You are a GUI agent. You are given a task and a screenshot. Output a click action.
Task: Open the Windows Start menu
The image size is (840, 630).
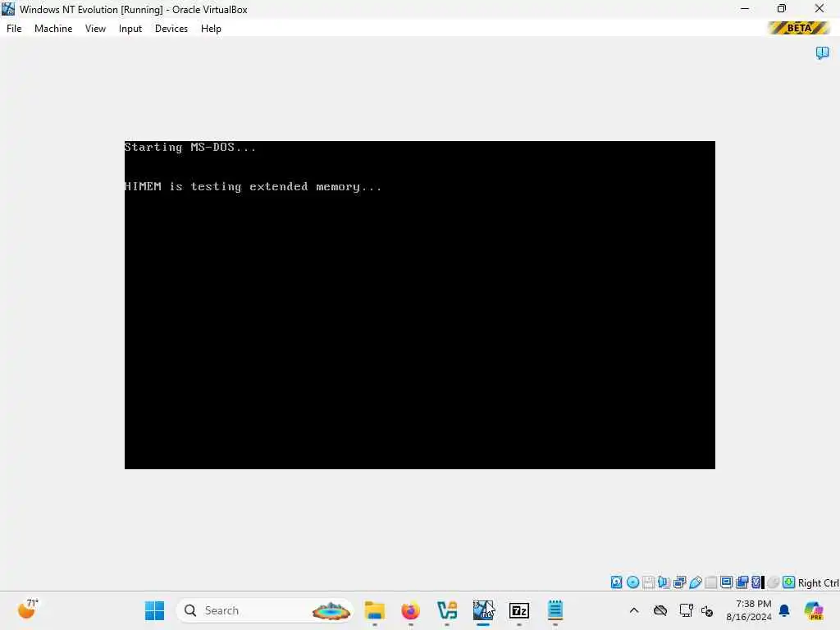[x=154, y=610]
